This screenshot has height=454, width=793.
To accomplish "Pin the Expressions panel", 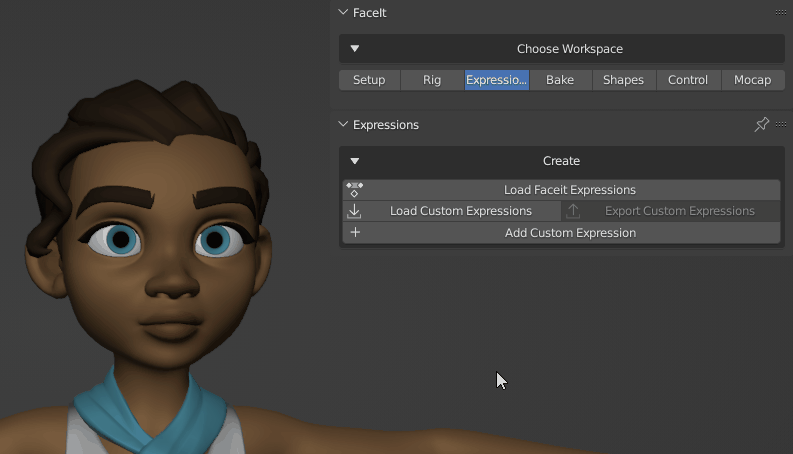I will pos(761,124).
